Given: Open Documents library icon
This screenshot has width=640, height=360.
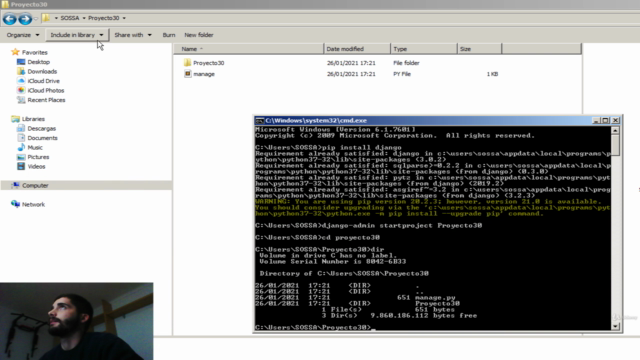Looking at the screenshot, I should pyautogui.click(x=21, y=138).
